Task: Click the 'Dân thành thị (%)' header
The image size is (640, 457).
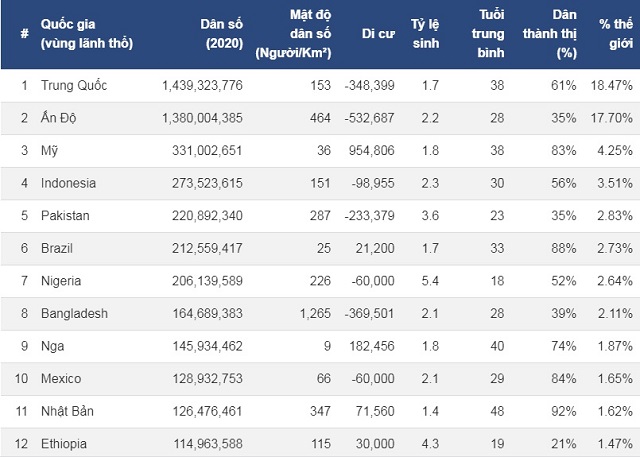Action: 550,34
